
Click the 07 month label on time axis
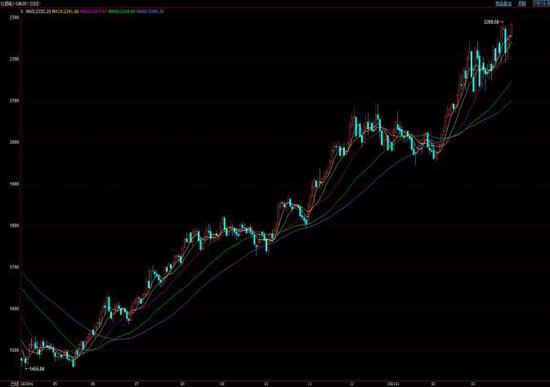pyautogui.click(x=137, y=383)
